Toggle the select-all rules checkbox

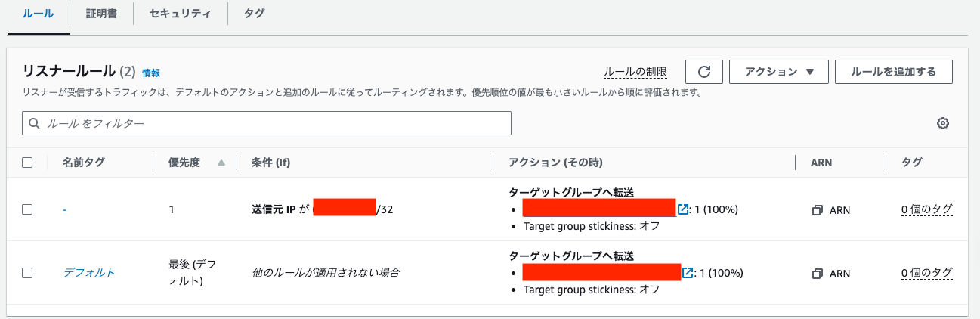point(27,163)
